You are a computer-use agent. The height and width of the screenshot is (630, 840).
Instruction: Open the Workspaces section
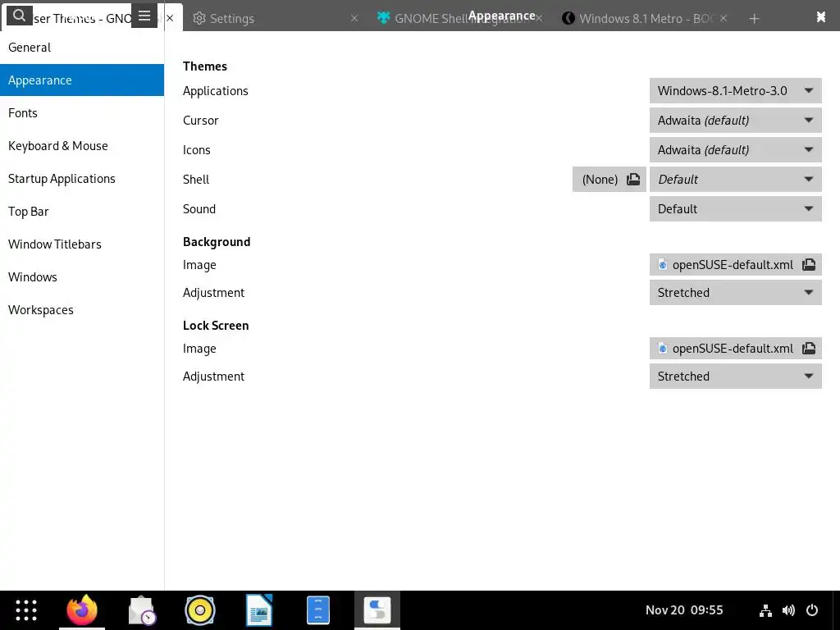(82, 309)
